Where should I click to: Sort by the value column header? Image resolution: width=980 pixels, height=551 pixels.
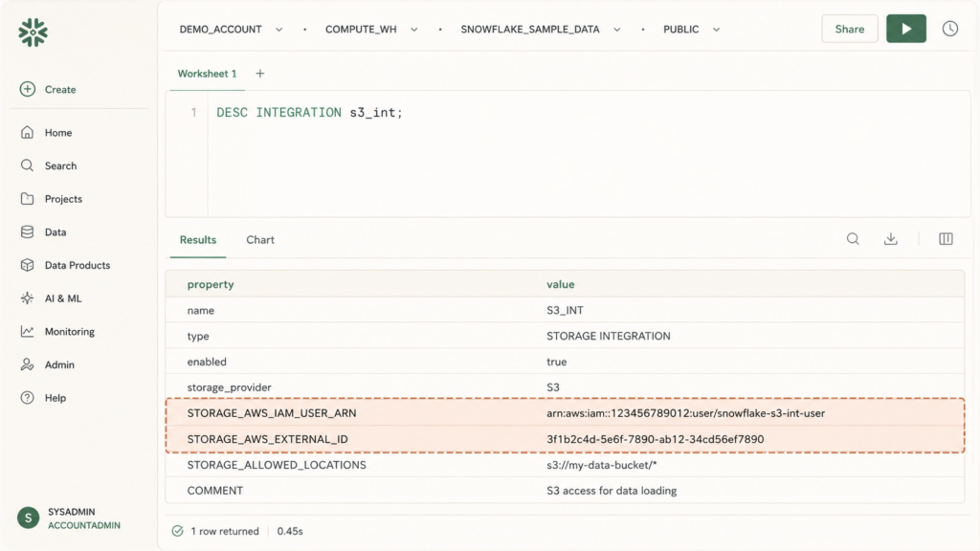(x=561, y=284)
